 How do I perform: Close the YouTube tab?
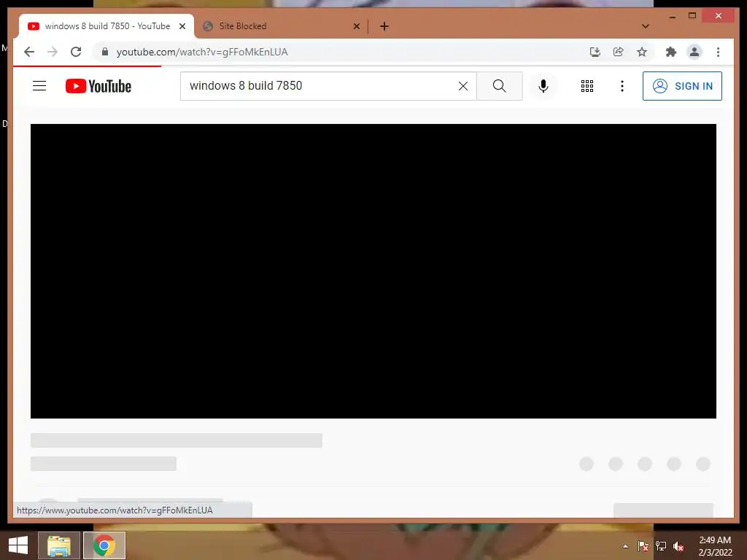coord(182,26)
